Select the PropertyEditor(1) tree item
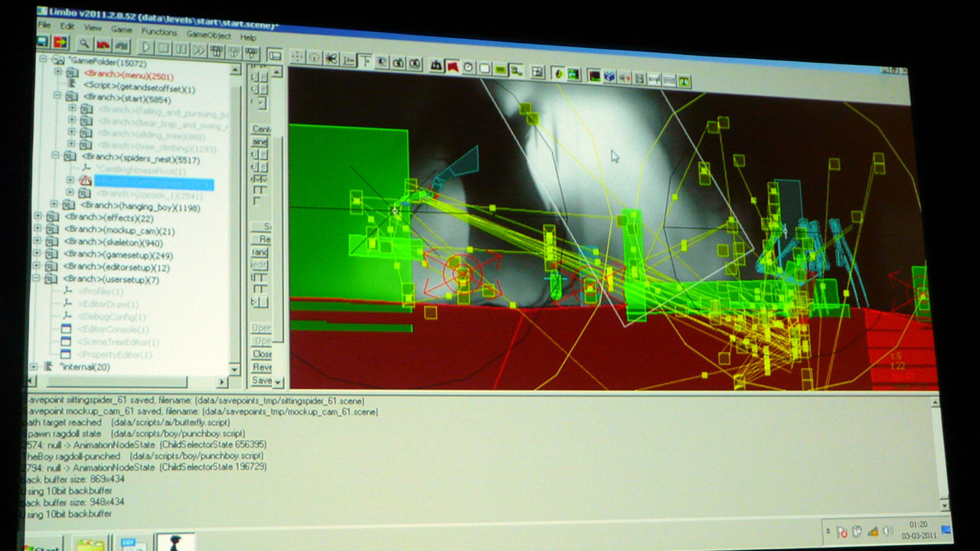This screenshot has width=980, height=551. [x=115, y=355]
